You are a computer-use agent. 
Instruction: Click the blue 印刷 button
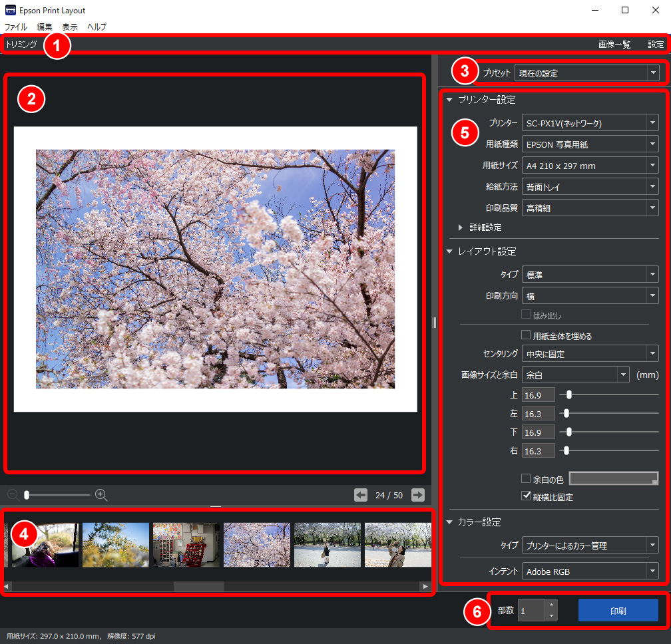pyautogui.click(x=618, y=610)
